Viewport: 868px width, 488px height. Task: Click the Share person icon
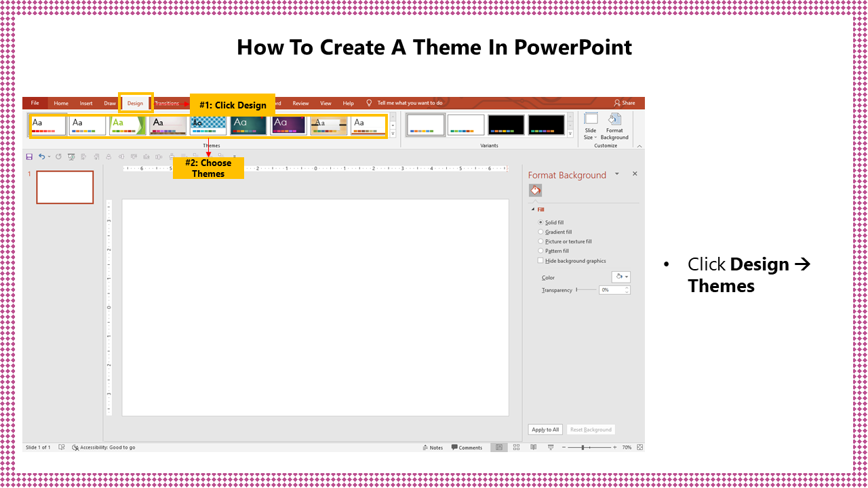click(x=617, y=103)
